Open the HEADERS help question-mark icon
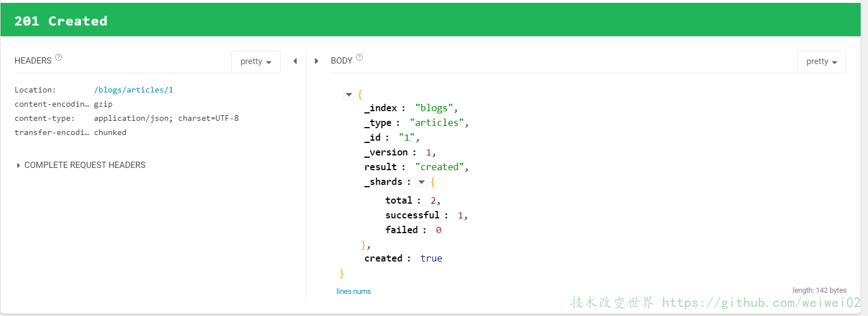This screenshot has width=868, height=316. 58,57
